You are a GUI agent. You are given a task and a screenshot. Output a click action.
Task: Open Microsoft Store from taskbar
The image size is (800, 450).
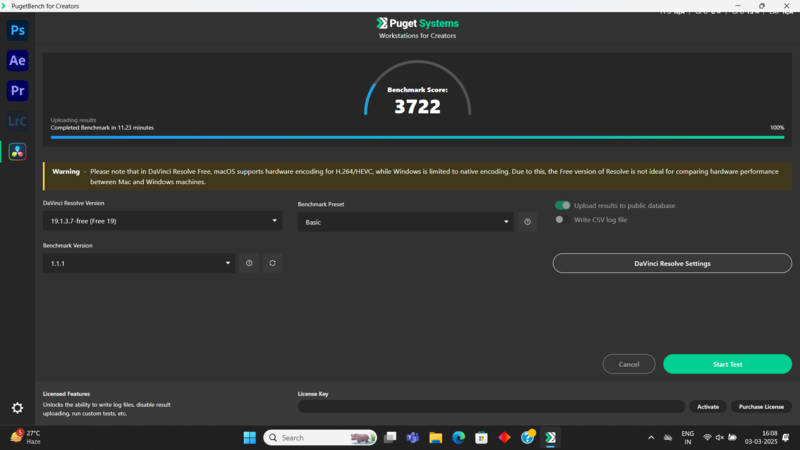tap(481, 437)
